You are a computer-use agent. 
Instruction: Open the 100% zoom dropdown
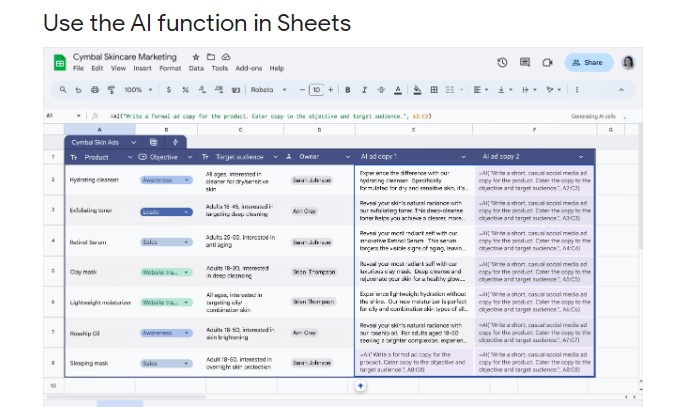click(x=138, y=90)
